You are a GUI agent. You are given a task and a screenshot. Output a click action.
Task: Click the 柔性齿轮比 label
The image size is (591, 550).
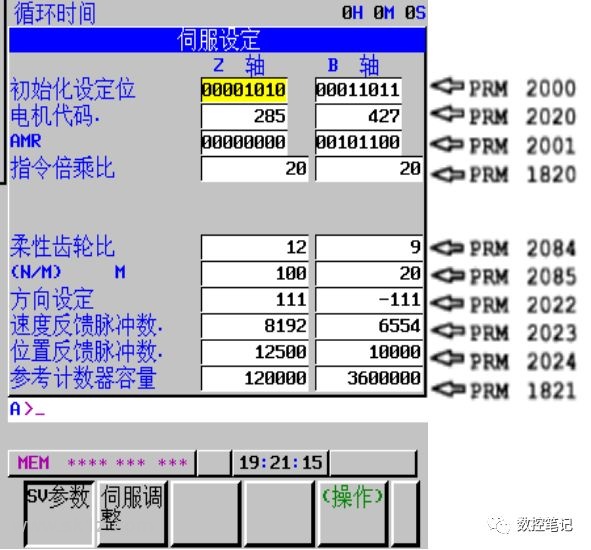click(62, 247)
